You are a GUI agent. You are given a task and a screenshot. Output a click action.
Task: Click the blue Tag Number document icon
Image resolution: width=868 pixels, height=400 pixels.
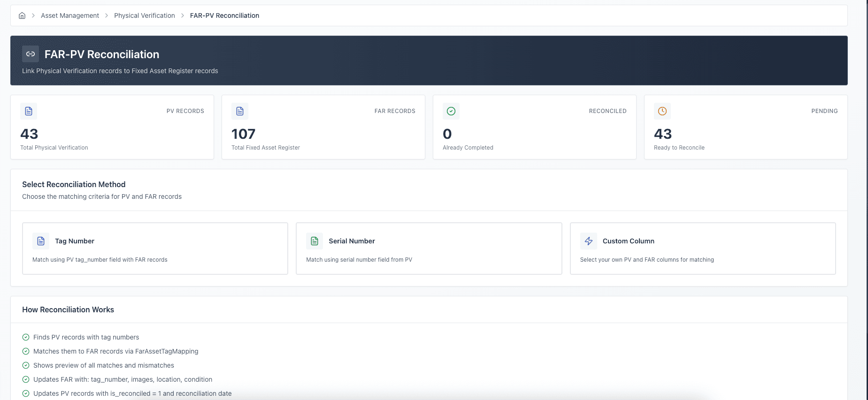tap(41, 241)
